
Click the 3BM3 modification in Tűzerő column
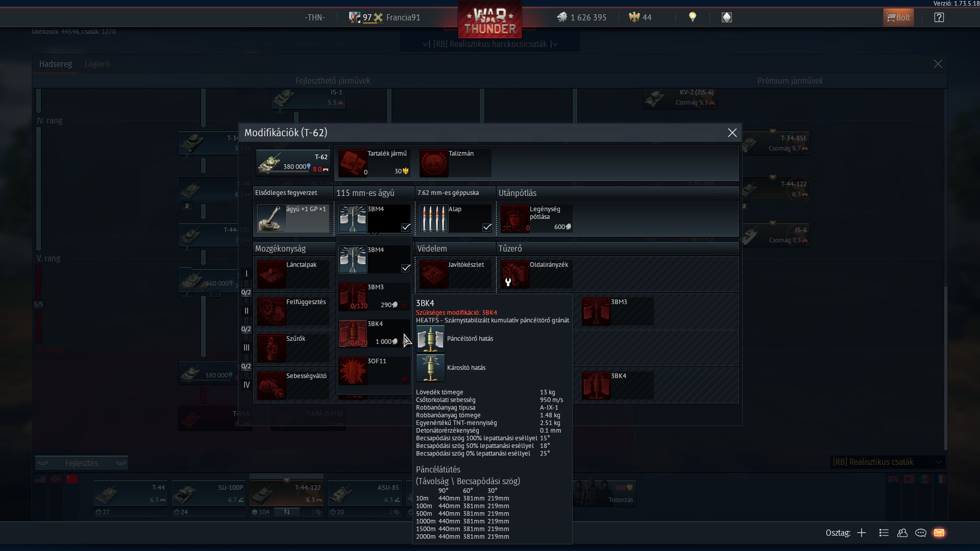click(x=618, y=311)
